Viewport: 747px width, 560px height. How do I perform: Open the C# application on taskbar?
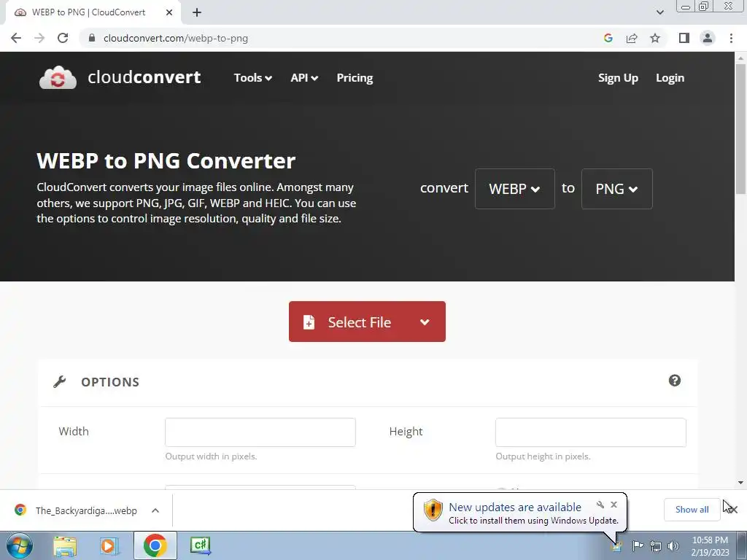pyautogui.click(x=200, y=545)
